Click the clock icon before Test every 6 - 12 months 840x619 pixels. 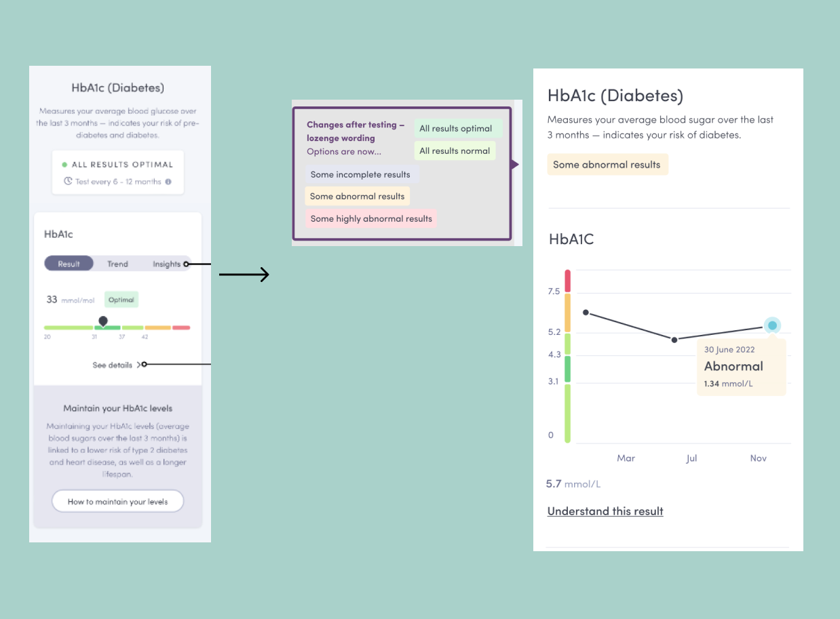tap(68, 181)
